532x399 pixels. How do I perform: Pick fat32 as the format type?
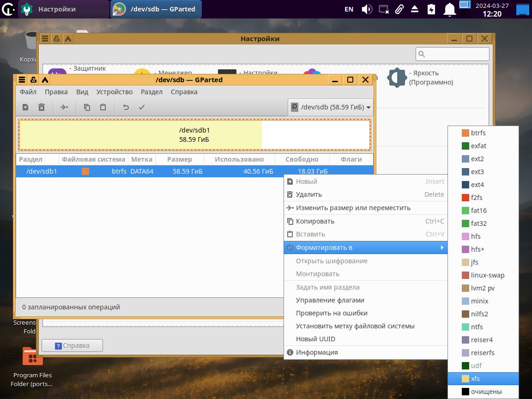483,223
